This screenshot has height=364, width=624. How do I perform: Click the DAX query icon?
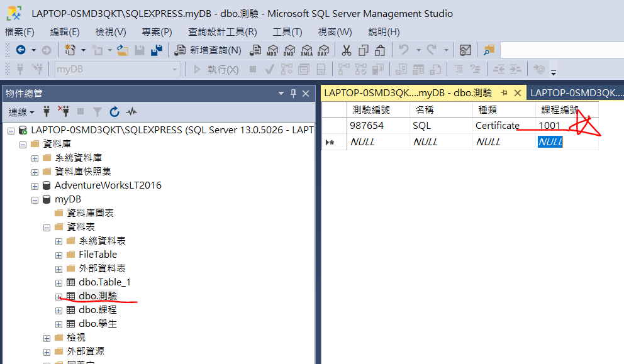pyautogui.click(x=323, y=50)
